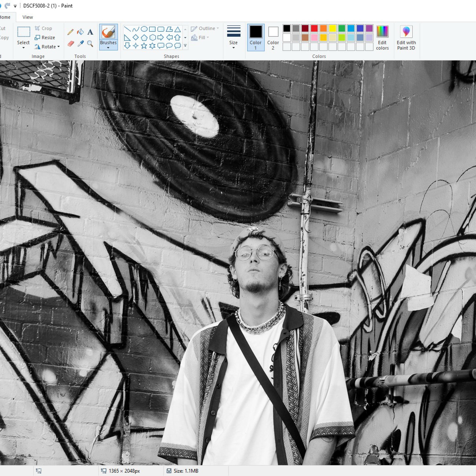Choose the five-point star shape
Image resolution: width=476 pixels, height=476 pixels.
[x=144, y=46]
